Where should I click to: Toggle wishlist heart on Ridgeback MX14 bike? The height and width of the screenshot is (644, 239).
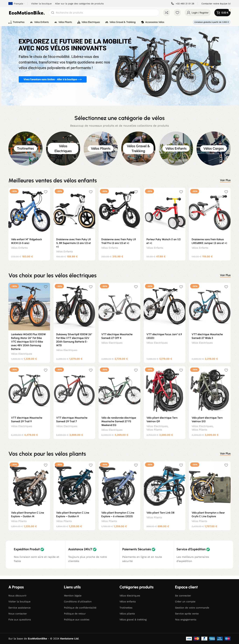pos(45,192)
